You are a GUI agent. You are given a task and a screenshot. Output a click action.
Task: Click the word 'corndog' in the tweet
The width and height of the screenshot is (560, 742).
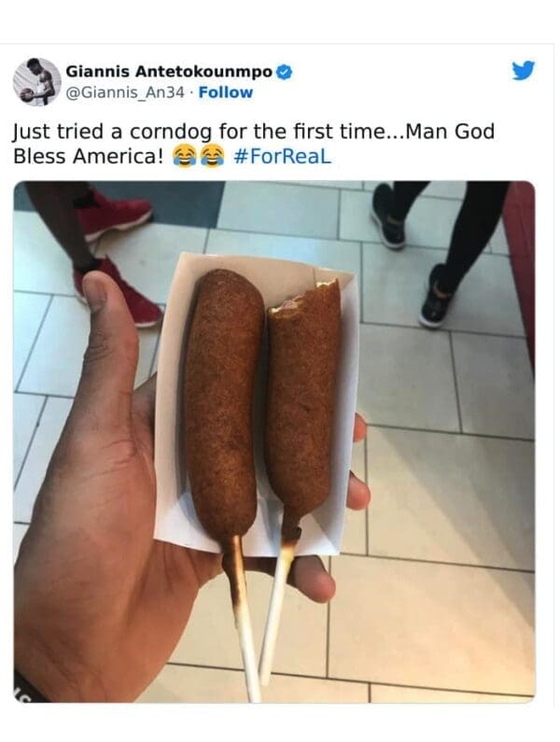pyautogui.click(x=171, y=133)
